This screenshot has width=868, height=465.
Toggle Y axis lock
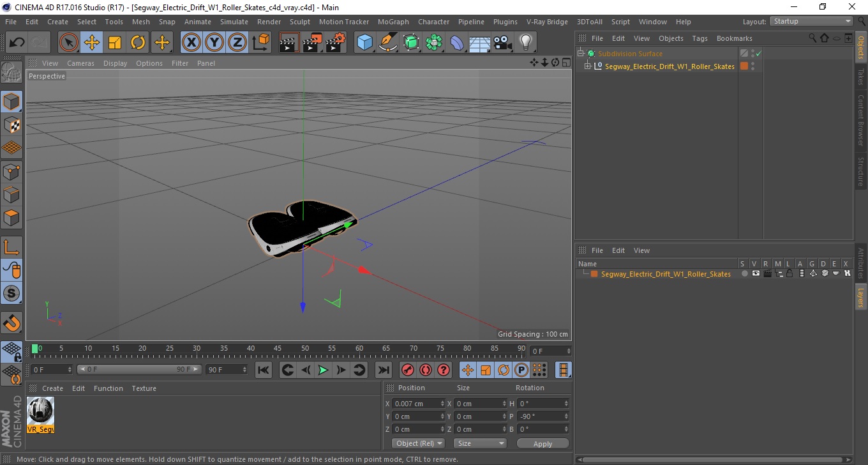tap(214, 43)
